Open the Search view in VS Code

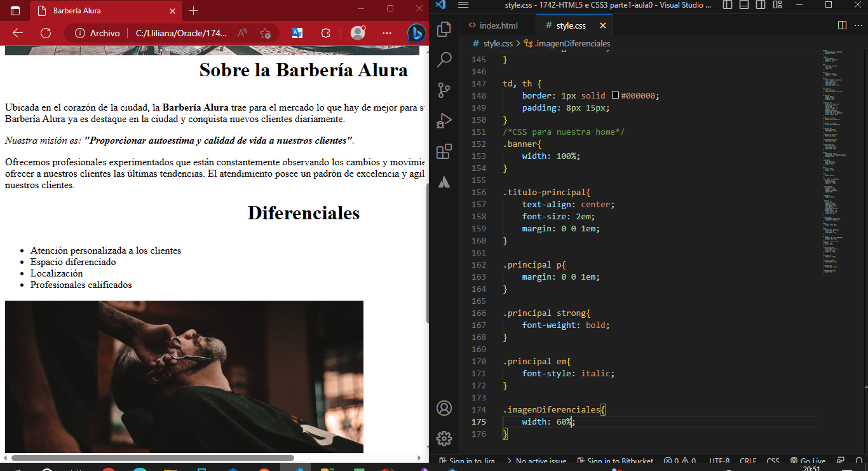coord(444,60)
